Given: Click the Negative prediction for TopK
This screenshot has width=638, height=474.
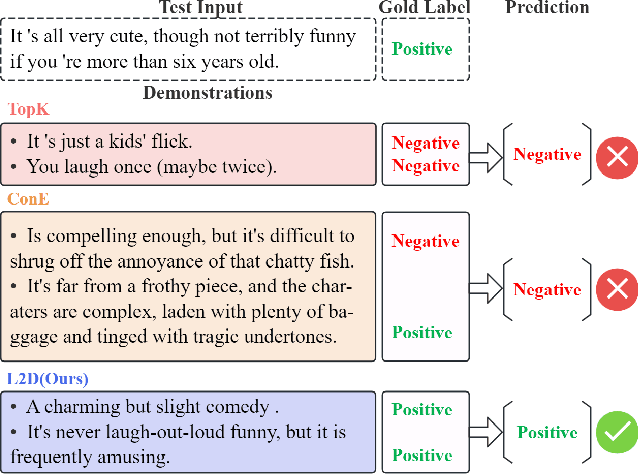Looking at the screenshot, I should (x=547, y=155).
